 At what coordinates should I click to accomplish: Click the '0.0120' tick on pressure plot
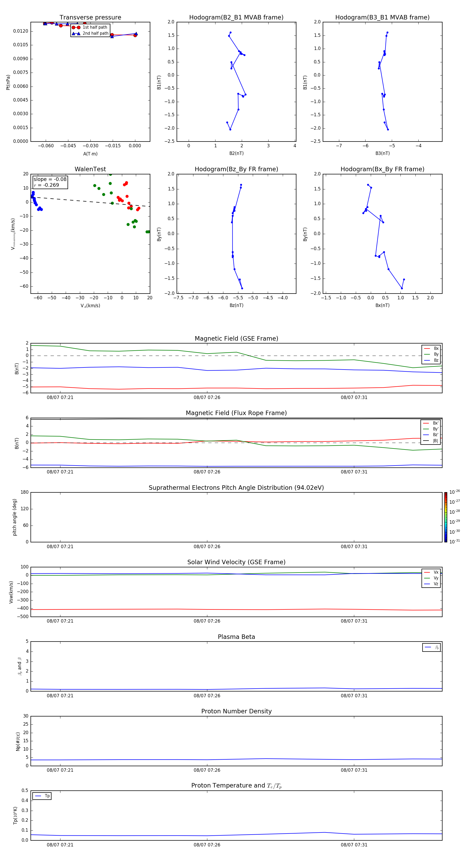coord(21,31)
